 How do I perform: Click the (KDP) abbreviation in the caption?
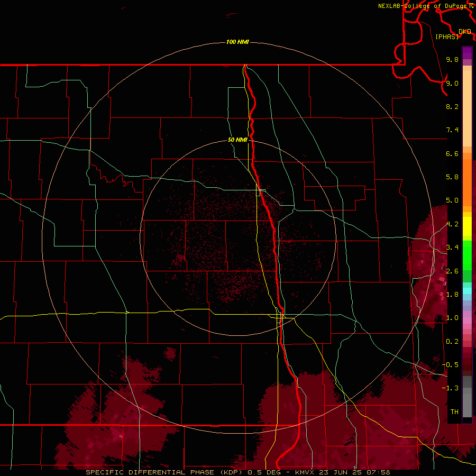click(232, 472)
